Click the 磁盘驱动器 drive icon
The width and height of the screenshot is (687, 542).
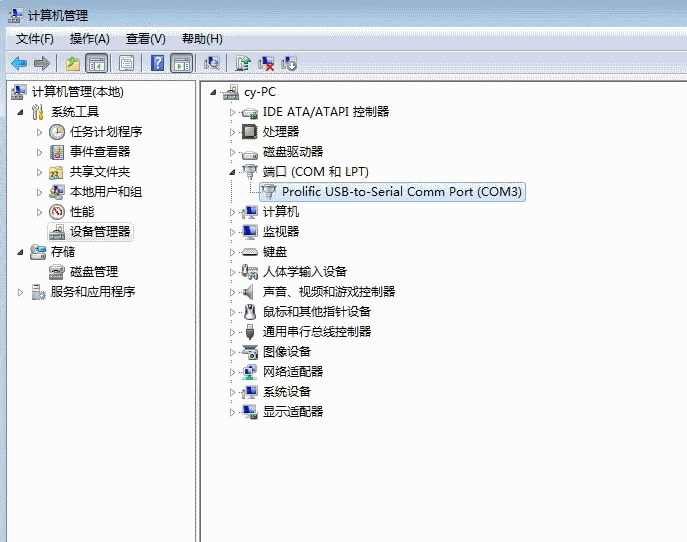pyautogui.click(x=250, y=153)
